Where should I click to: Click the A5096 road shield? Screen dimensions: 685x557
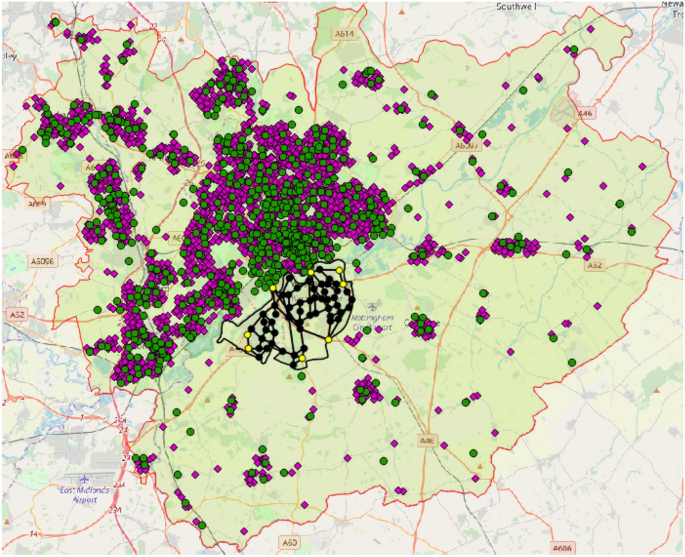[43, 261]
